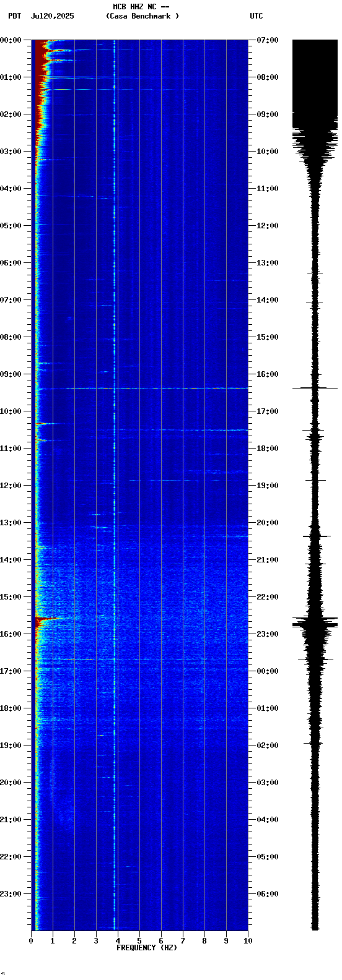This screenshot has height=980, width=342.
Task: Click the 'UTC' timezone label
Action: coord(256,16)
